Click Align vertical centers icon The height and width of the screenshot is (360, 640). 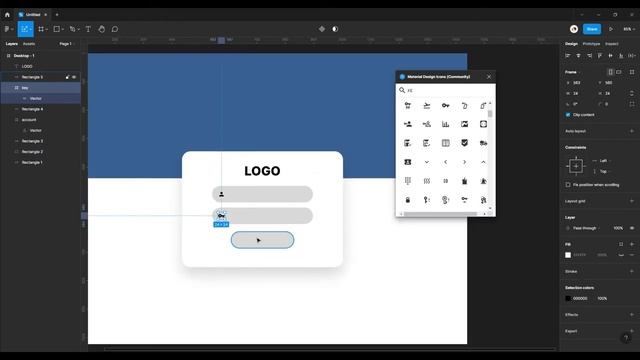click(x=610, y=56)
